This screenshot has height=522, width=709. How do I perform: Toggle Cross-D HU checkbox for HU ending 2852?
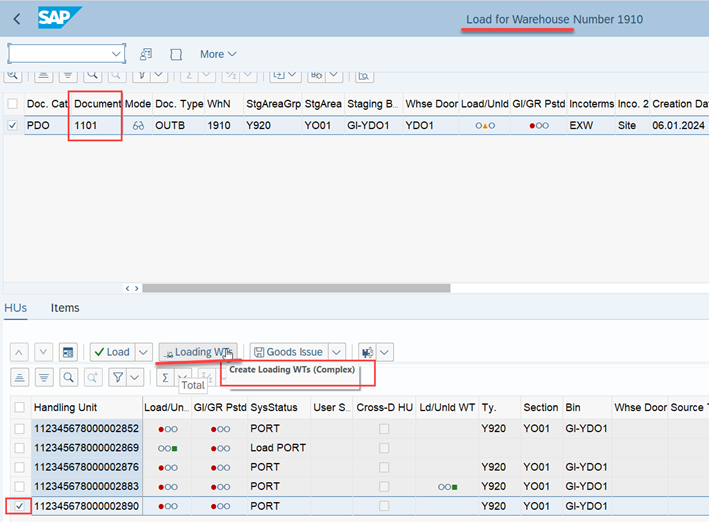[x=384, y=428]
